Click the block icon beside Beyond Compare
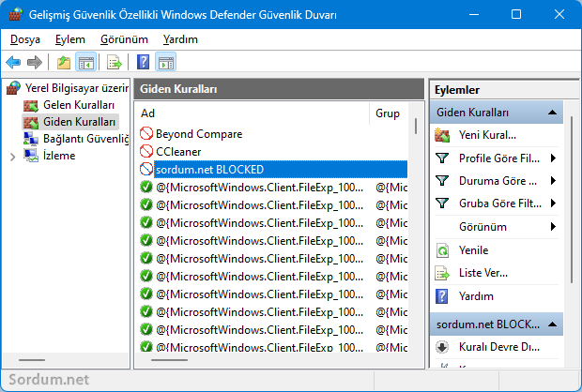Screen dimensions: 582x392 click(146, 133)
